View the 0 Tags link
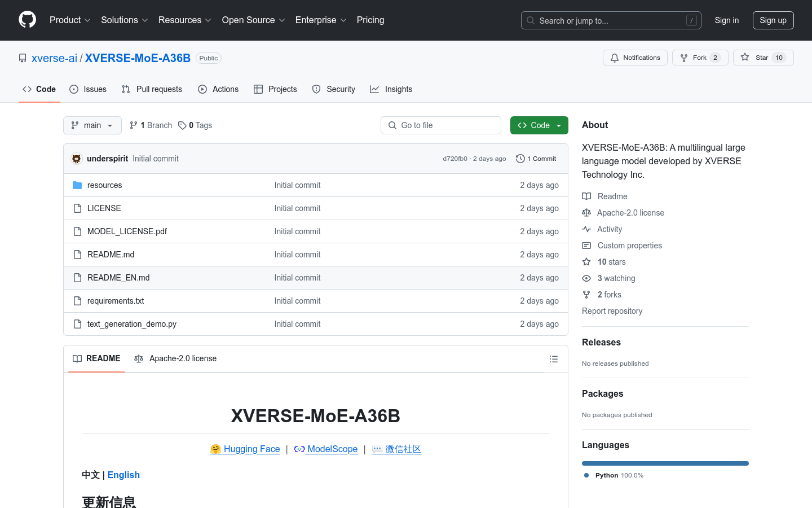This screenshot has height=508, width=812. (x=195, y=125)
